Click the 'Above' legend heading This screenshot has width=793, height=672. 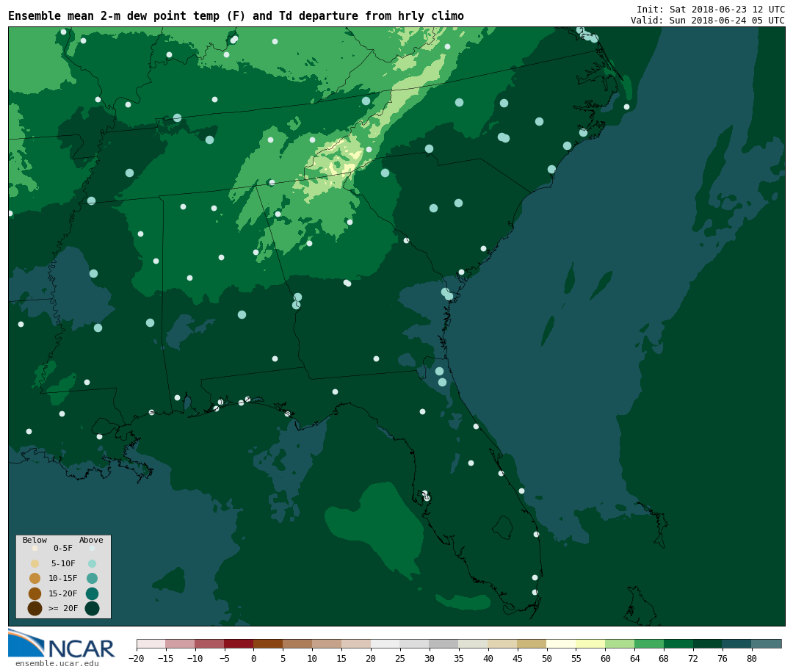pyautogui.click(x=91, y=540)
